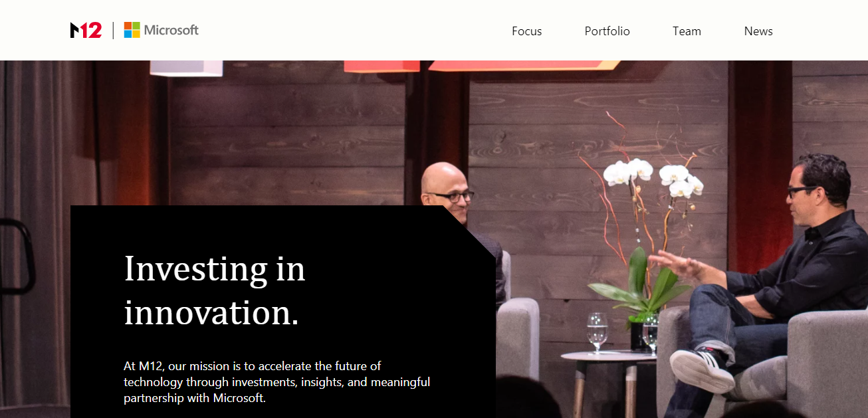Click the round side table top
This screenshot has width=868, height=418.
click(608, 357)
